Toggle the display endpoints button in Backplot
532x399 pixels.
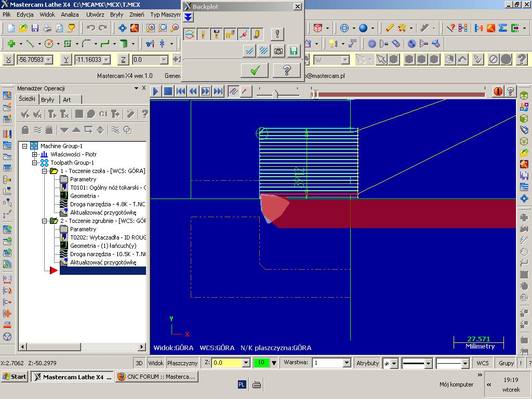(243, 34)
